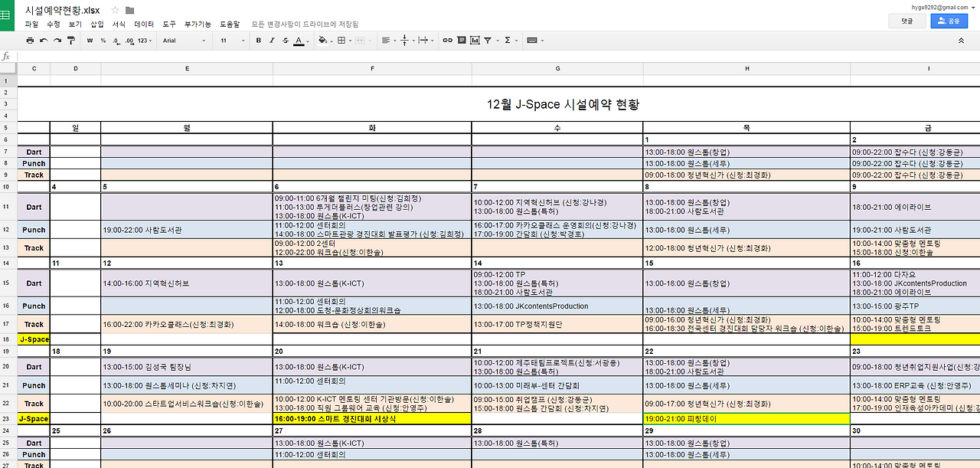Screen dimensions: 980x468
Task: Increase decimal places
Action: (129, 40)
